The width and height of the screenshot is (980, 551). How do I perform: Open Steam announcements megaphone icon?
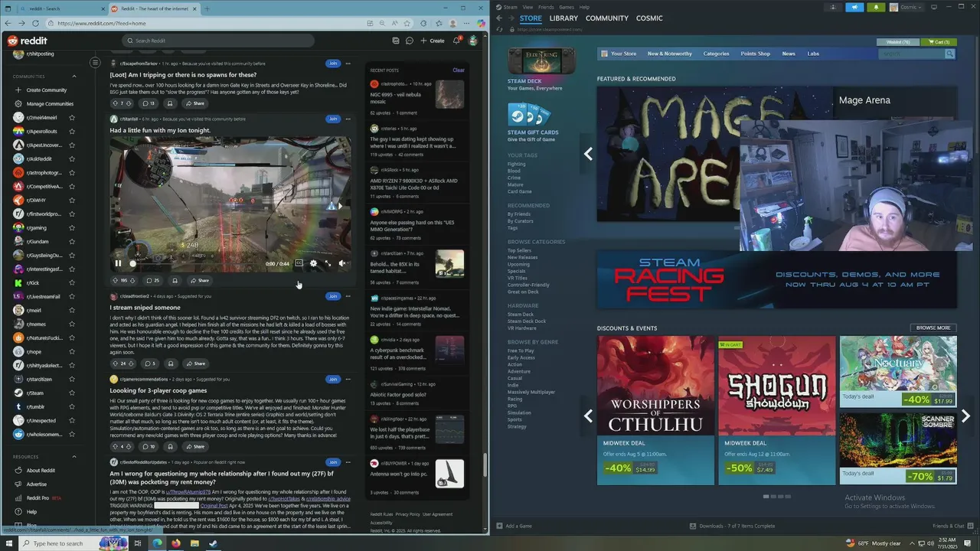[855, 7]
